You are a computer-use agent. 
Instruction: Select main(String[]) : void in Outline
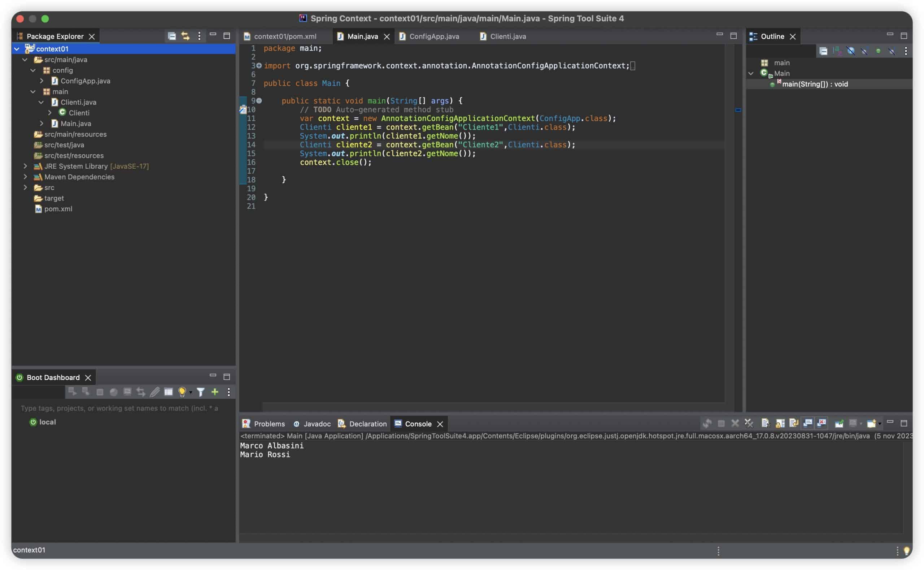(x=815, y=84)
